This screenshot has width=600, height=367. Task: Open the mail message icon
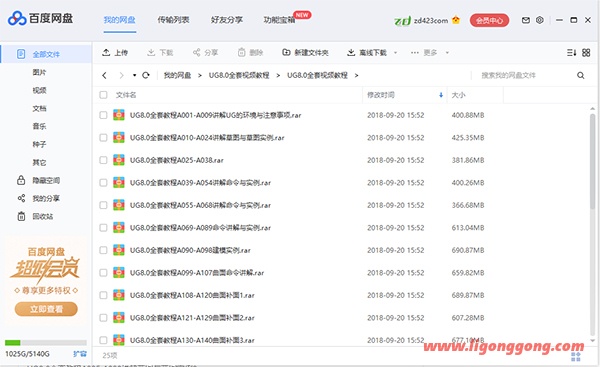[526, 20]
